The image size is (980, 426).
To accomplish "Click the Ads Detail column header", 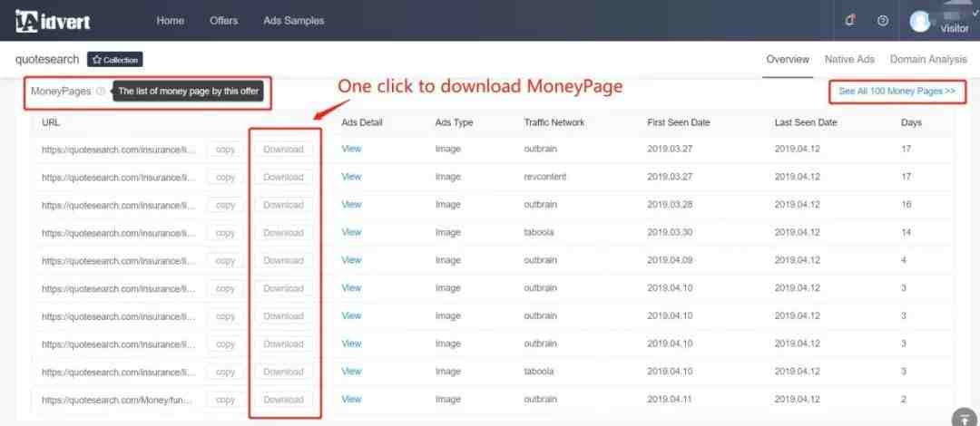I will 362,123.
